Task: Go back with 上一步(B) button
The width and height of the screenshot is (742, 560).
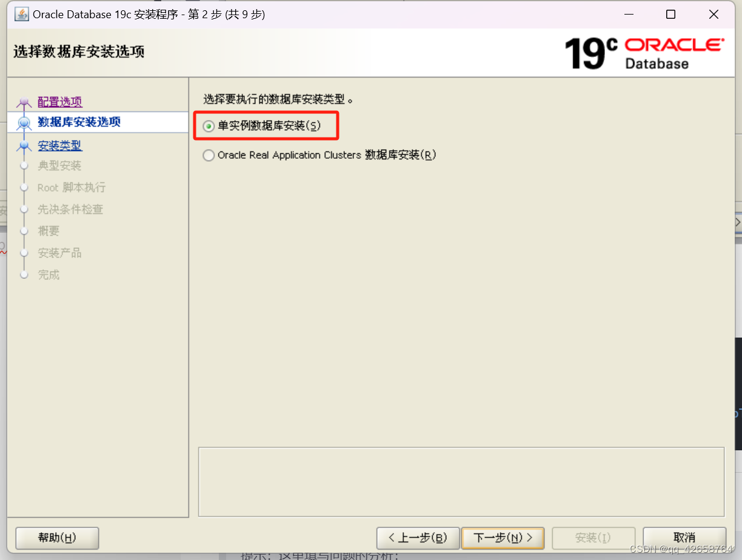Action: click(417, 538)
